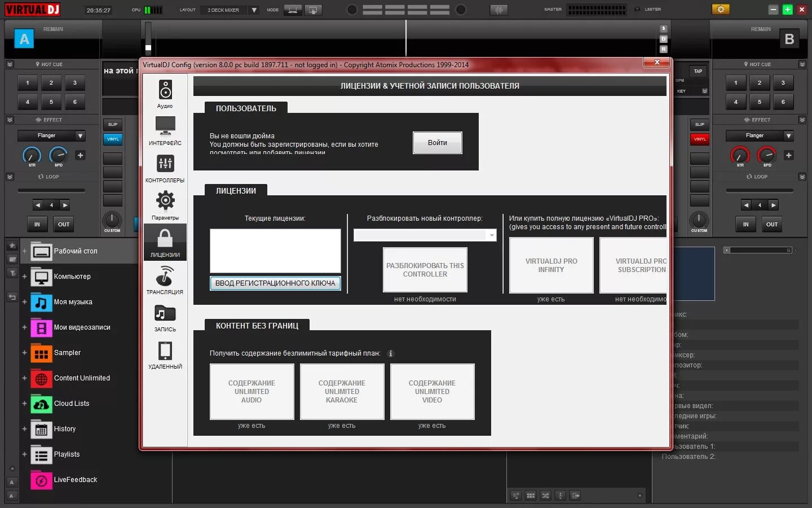
Task: Collapse deck A HOT CUE panel
Action: (10, 64)
